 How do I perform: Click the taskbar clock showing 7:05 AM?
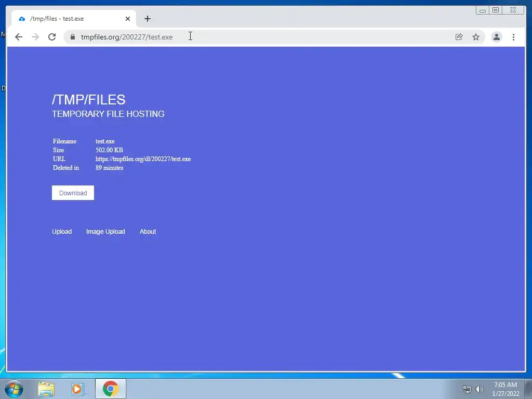click(x=506, y=389)
